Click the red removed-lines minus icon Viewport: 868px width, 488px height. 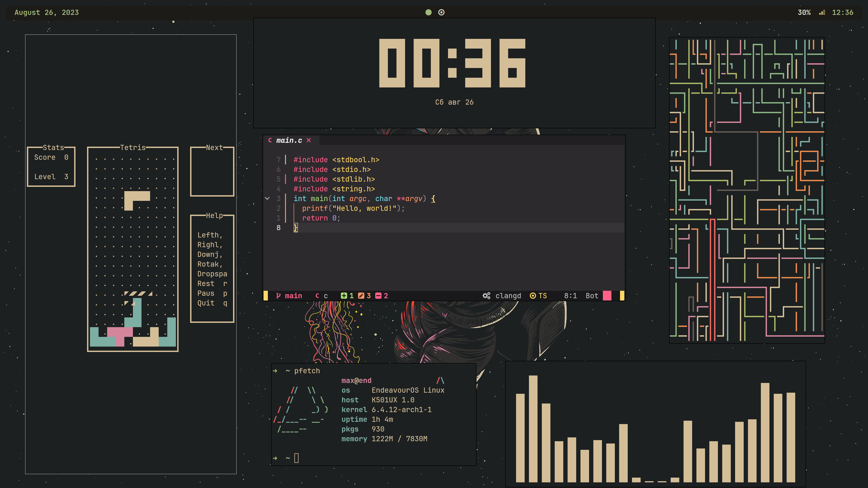[378, 296]
